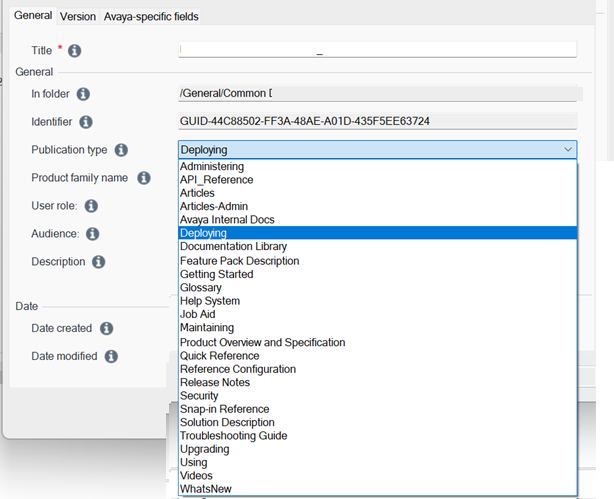Screen dimensions: 614x499
Task: Choose Using publication type
Action: (377, 462)
